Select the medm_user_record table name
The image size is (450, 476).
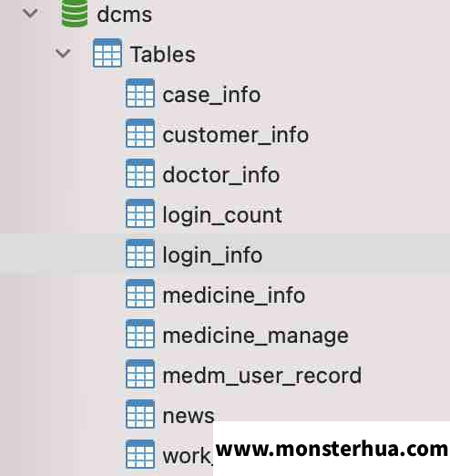(x=262, y=377)
